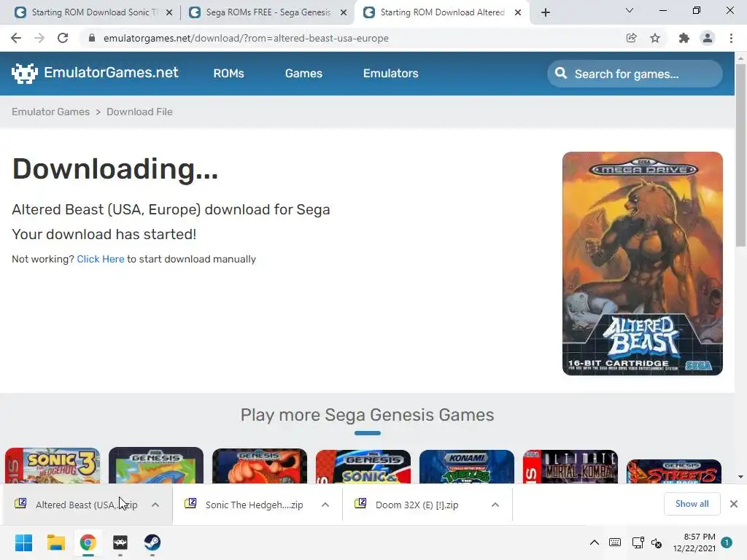
Task: Open the Windows Start menu
Action: (23, 542)
